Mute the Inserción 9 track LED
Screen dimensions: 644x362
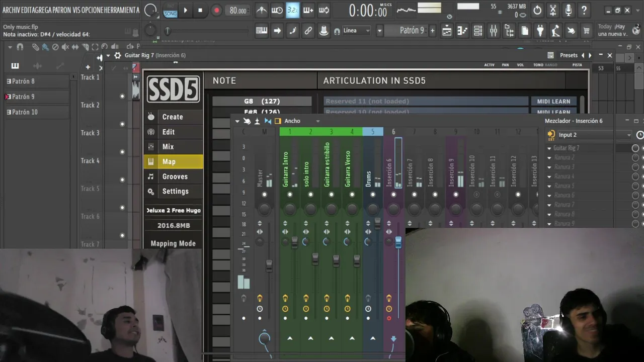pos(456,195)
